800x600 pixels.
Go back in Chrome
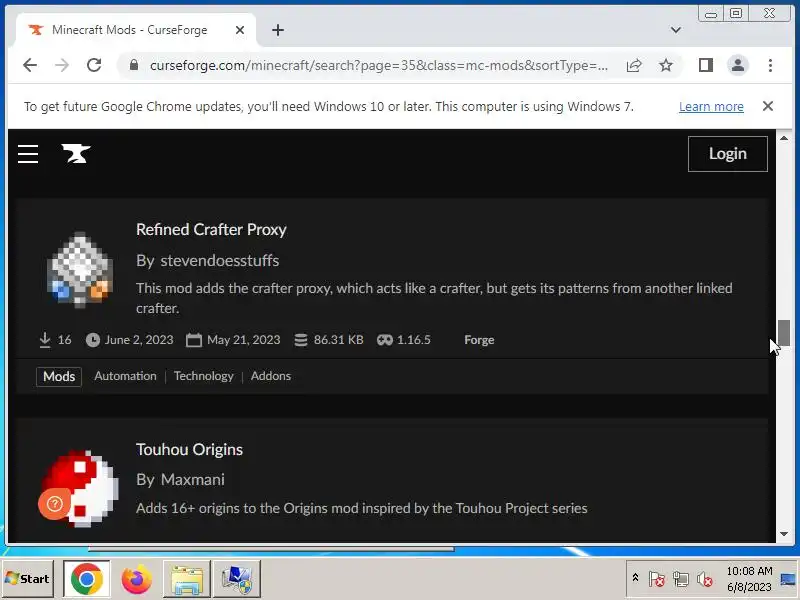coord(30,65)
